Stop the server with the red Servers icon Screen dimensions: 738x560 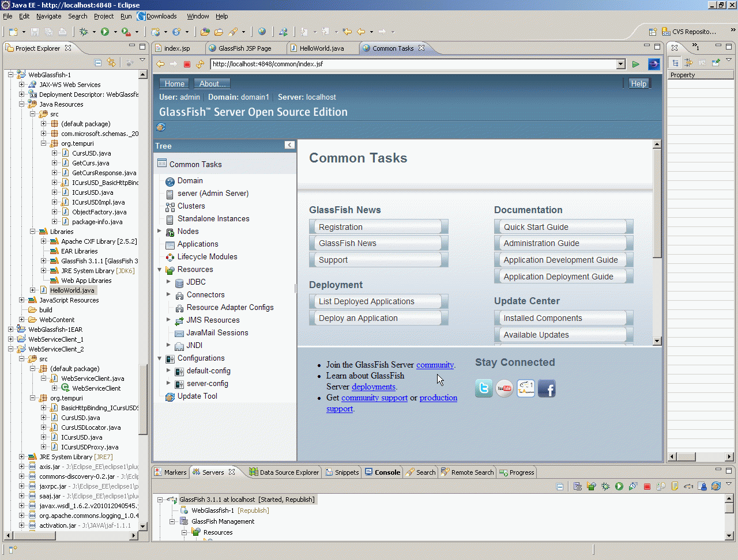(x=647, y=486)
